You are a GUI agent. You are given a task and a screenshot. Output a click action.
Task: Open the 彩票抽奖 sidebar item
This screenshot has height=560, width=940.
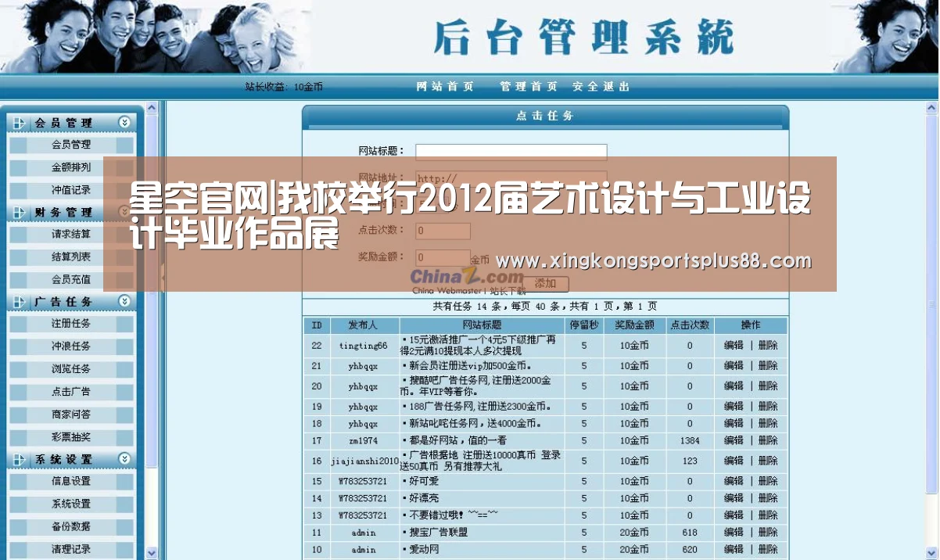[71, 437]
